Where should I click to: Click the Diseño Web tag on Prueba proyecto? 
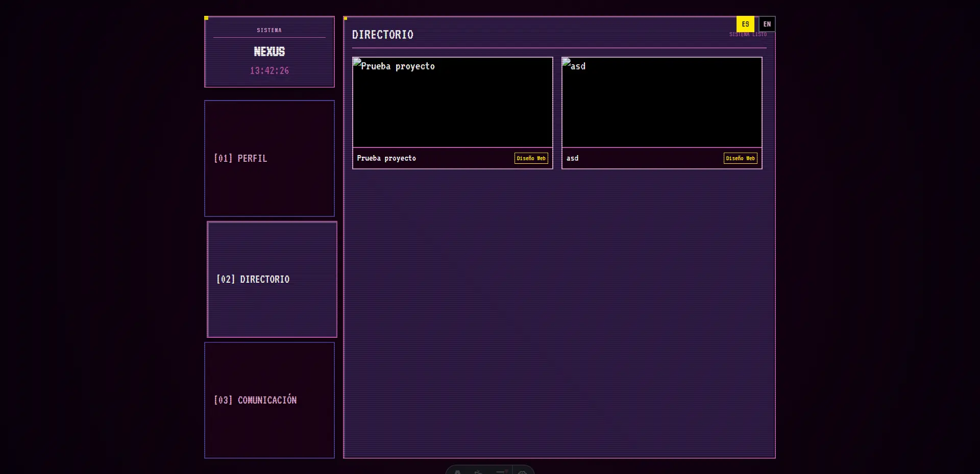click(x=531, y=158)
